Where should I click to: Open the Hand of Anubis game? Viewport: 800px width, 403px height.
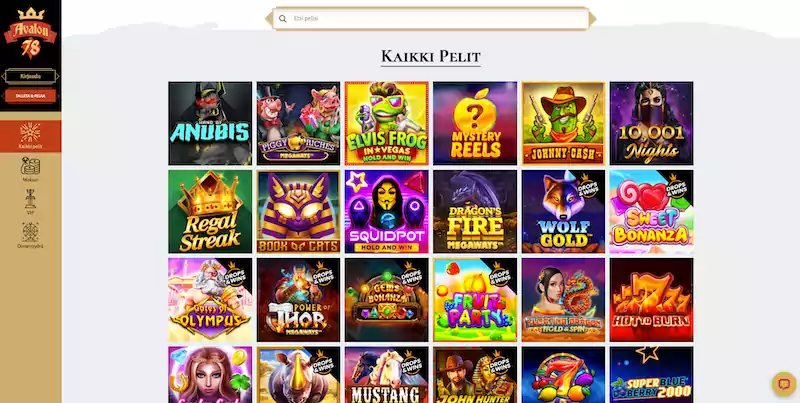(x=210, y=123)
